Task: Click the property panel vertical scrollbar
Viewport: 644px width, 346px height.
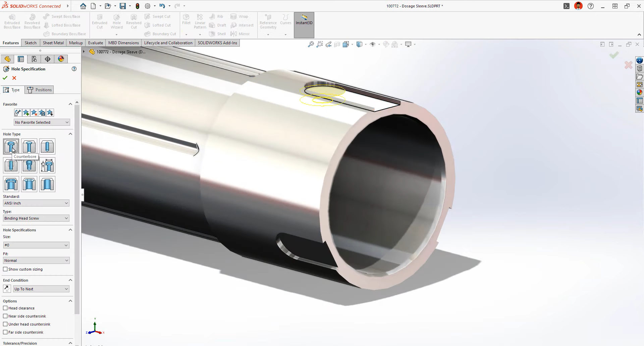Action: pos(77,208)
